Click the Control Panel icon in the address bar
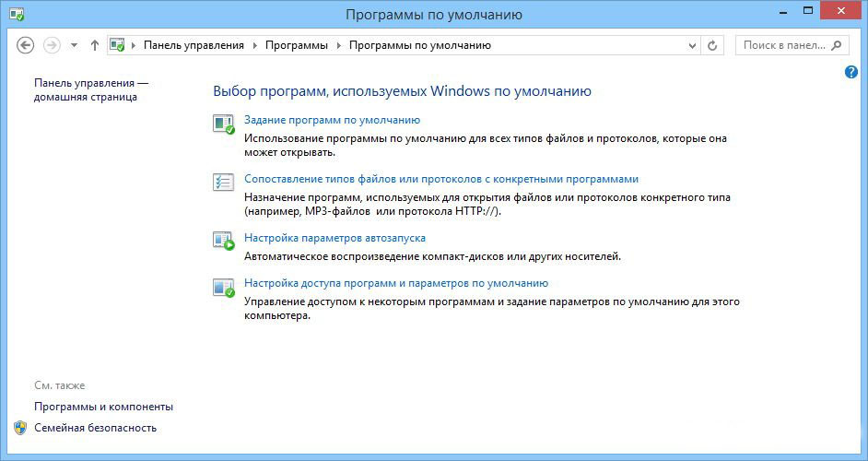868x461 pixels. pyautogui.click(x=117, y=45)
